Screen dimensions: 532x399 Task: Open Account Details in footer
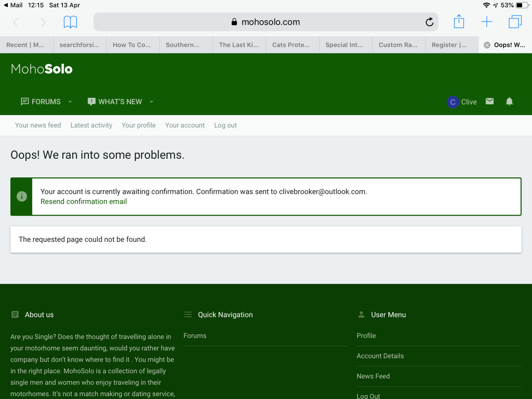(380, 356)
